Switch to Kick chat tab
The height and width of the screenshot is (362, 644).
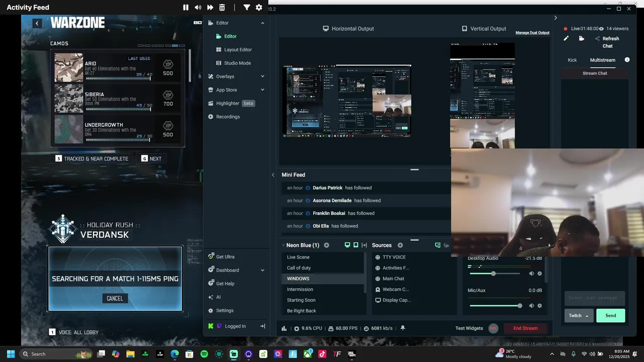pyautogui.click(x=572, y=60)
